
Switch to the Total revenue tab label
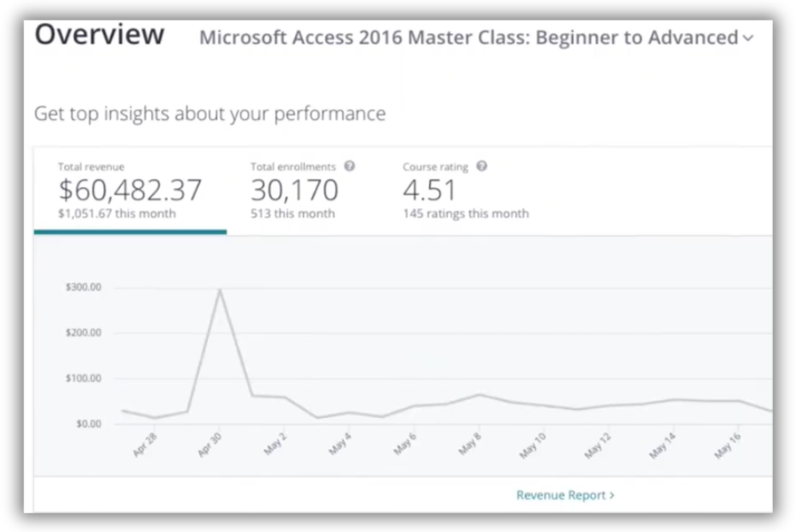tap(91, 168)
